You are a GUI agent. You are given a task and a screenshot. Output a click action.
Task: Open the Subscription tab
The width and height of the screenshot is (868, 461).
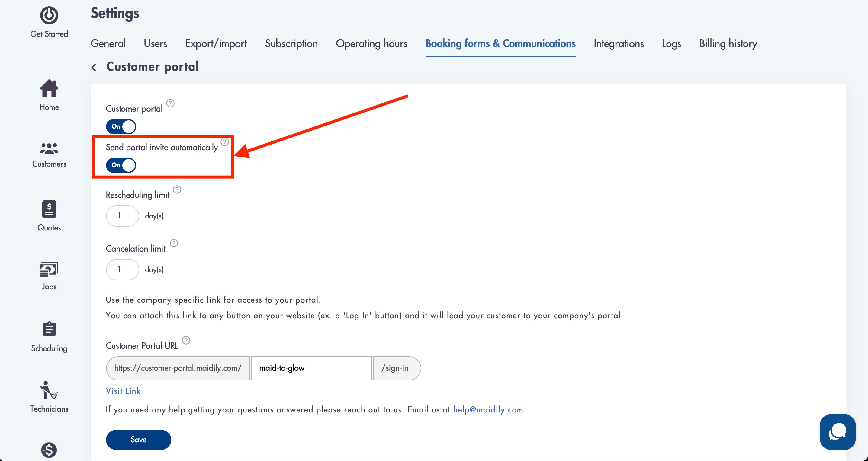tap(291, 43)
